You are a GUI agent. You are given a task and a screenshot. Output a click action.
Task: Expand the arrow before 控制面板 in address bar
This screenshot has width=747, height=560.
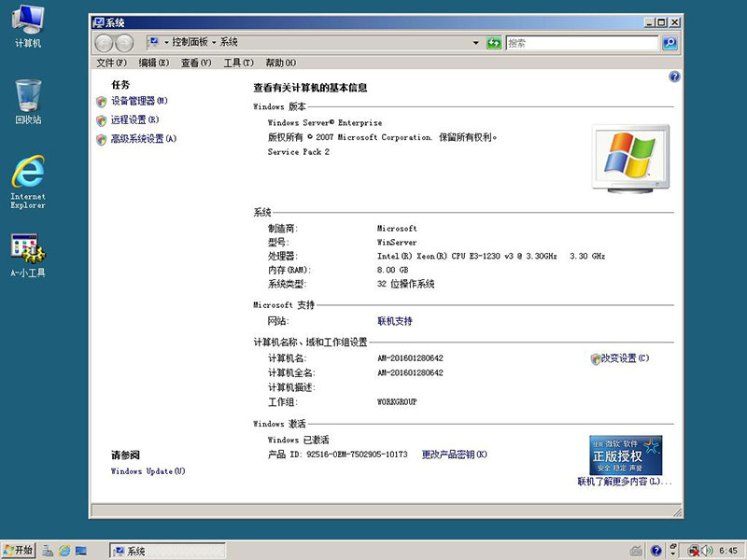click(166, 42)
